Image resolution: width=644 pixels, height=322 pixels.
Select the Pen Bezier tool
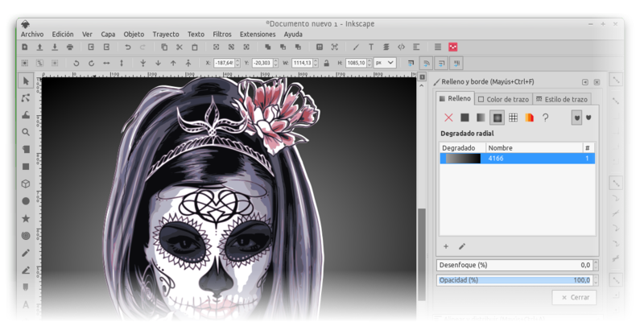point(26,270)
